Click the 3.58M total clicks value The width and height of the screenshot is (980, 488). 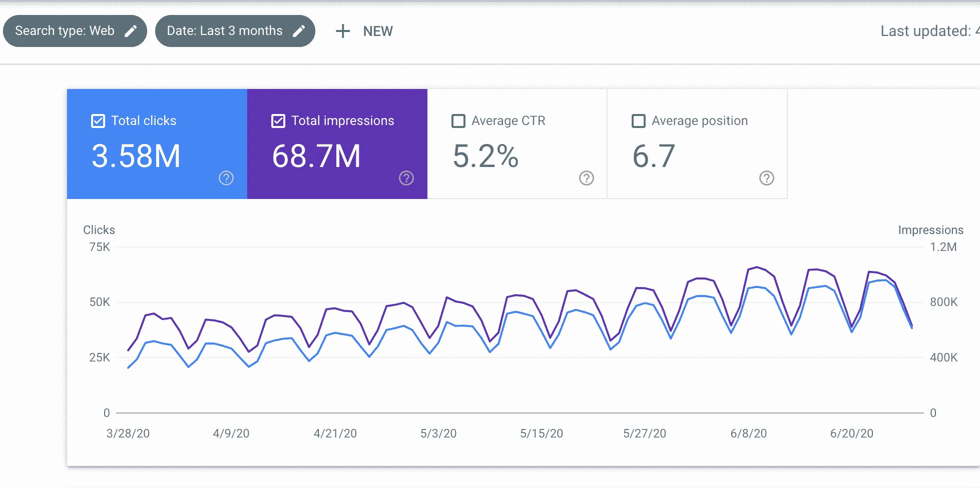[136, 156]
